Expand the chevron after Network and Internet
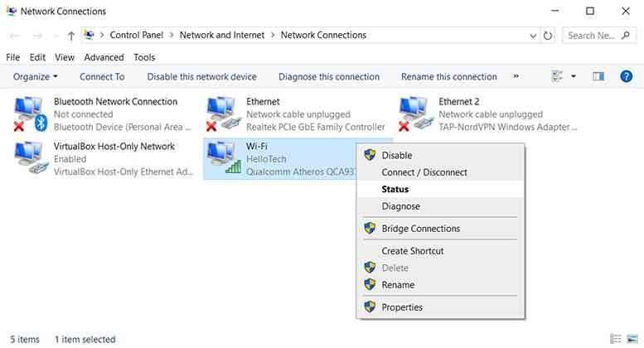This screenshot has width=644, height=348. point(273,36)
